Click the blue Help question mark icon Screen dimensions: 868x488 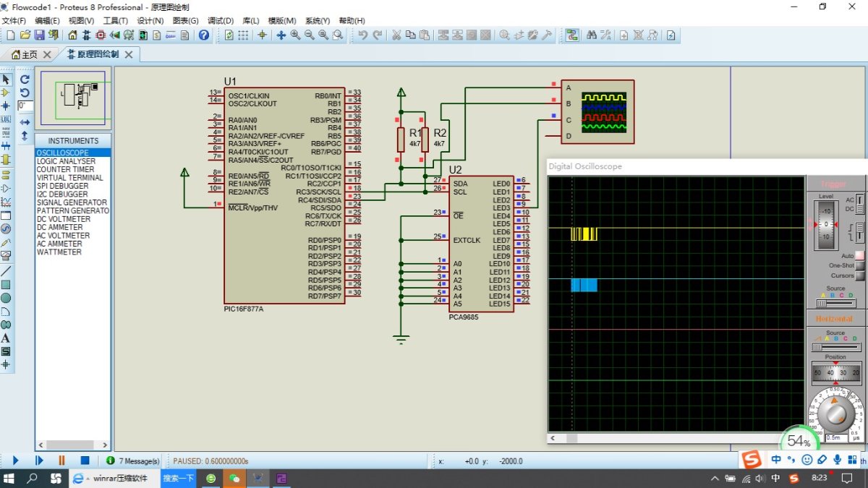(204, 35)
